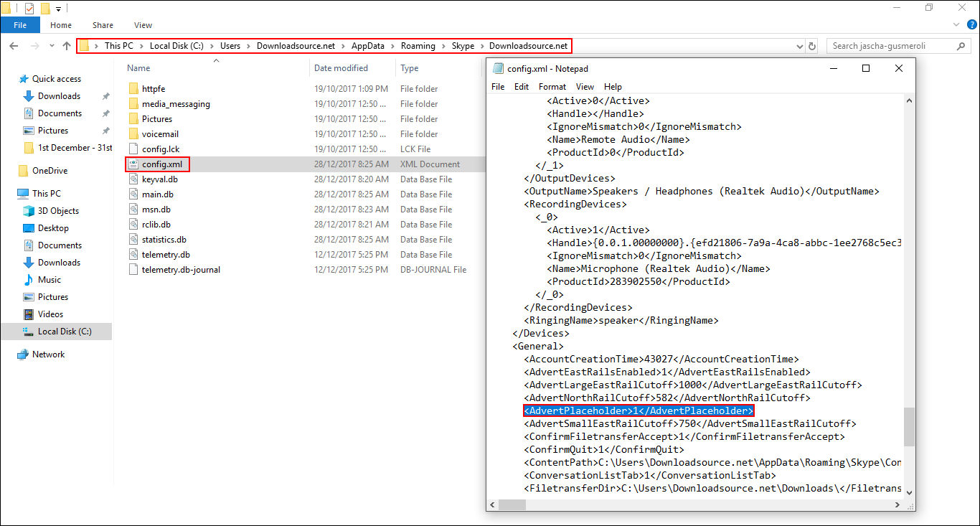Screen dimensions: 980x526
Task: Select This PC in navigation pane
Action: tap(47, 194)
